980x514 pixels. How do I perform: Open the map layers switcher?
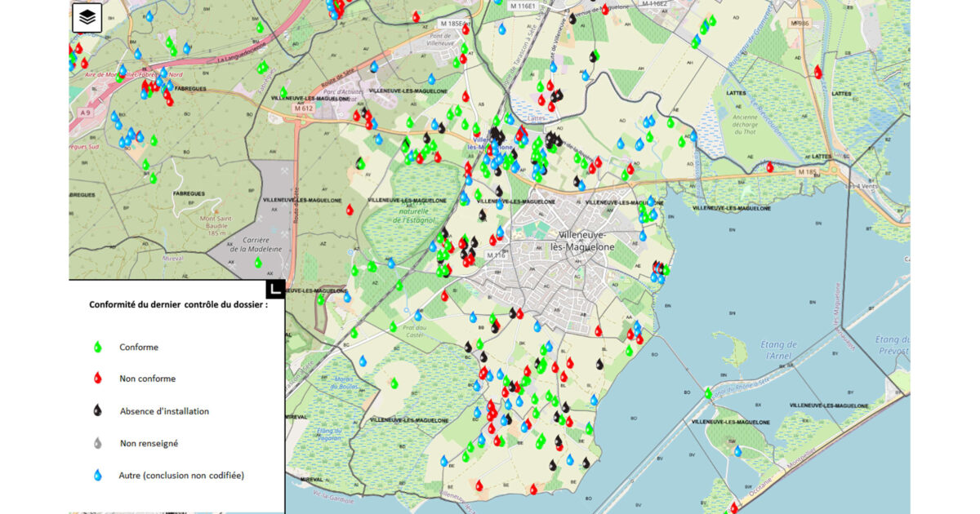tap(87, 17)
